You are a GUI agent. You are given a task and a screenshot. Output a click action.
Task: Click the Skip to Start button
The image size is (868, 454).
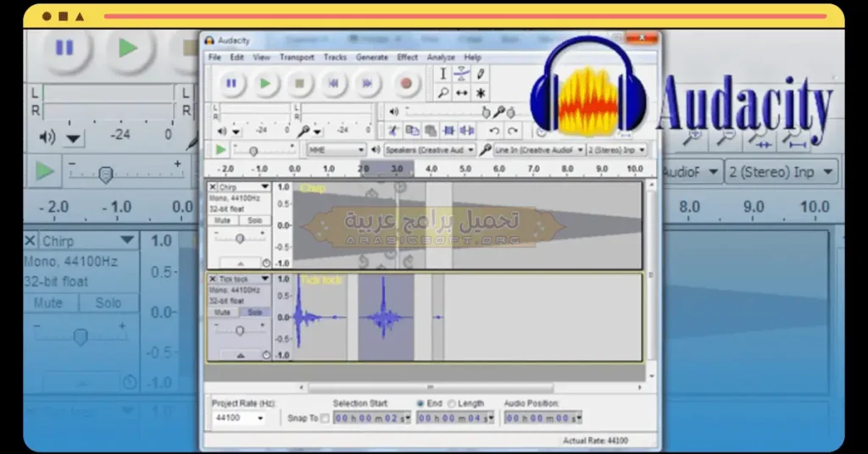333,84
